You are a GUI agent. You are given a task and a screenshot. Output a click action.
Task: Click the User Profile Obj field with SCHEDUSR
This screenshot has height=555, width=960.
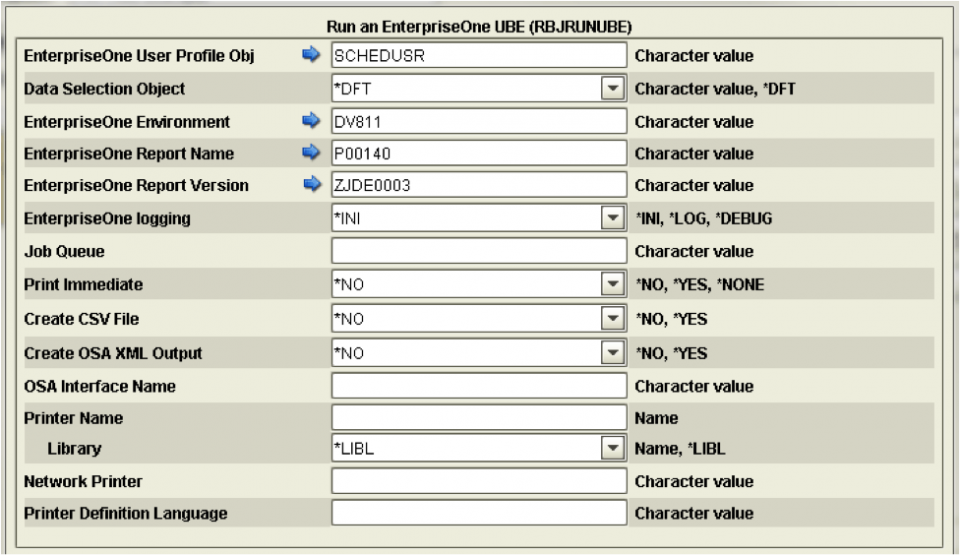[479, 55]
